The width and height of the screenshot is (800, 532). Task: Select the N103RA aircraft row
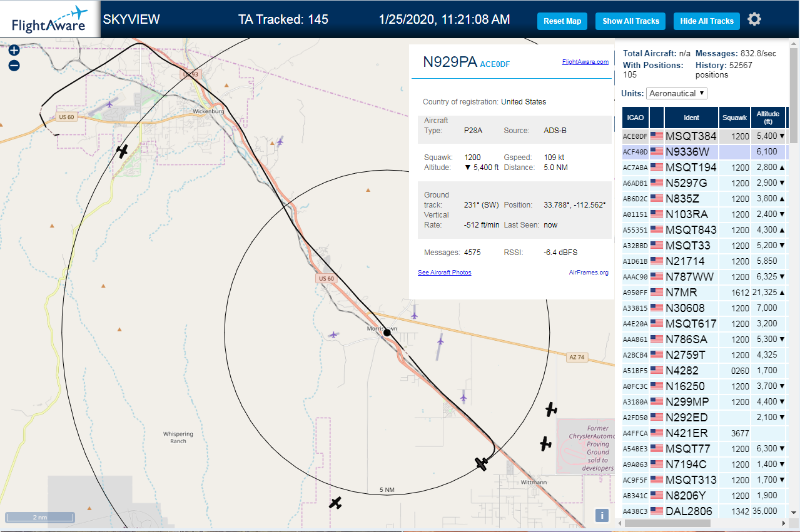tap(704, 214)
